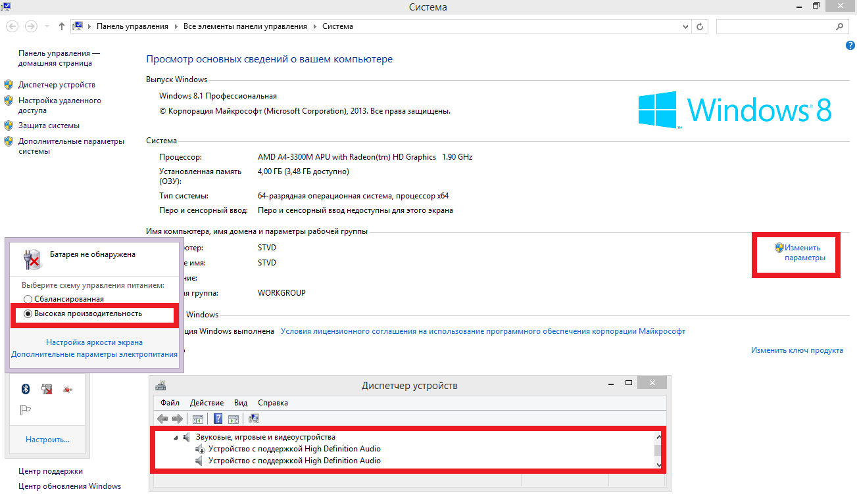The height and width of the screenshot is (504, 857).
Task: Maximize the Диспетчер устройств window
Action: coord(629,382)
